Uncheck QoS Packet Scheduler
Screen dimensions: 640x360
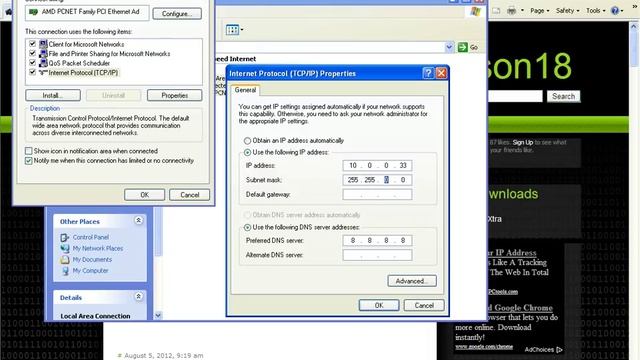tap(32, 62)
